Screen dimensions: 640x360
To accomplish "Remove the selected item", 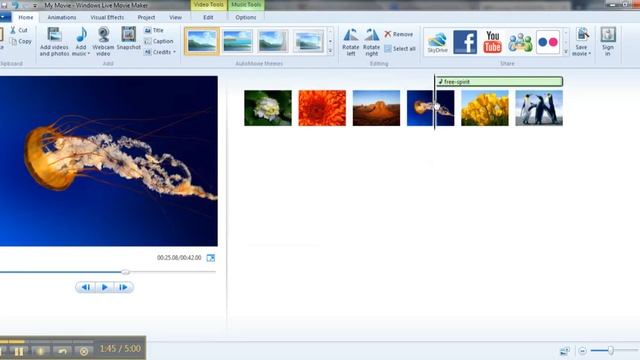I will [x=399, y=34].
